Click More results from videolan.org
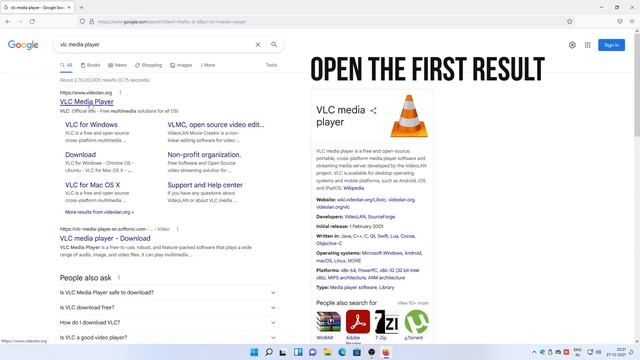 point(99,212)
